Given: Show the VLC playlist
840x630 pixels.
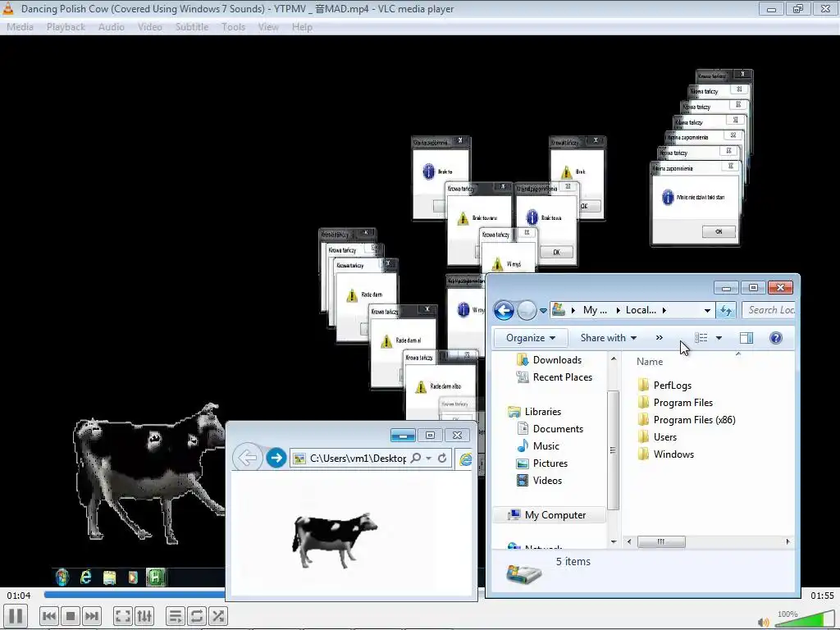Looking at the screenshot, I should point(176,616).
